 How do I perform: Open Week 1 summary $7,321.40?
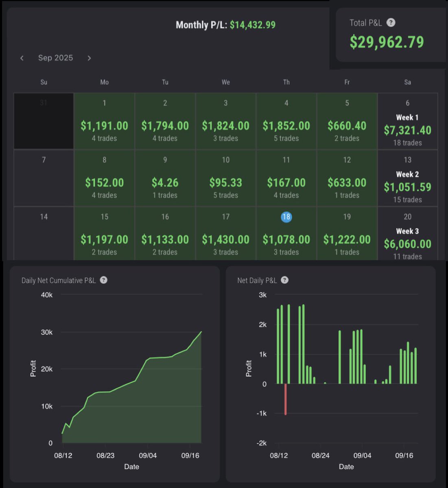pyautogui.click(x=408, y=121)
